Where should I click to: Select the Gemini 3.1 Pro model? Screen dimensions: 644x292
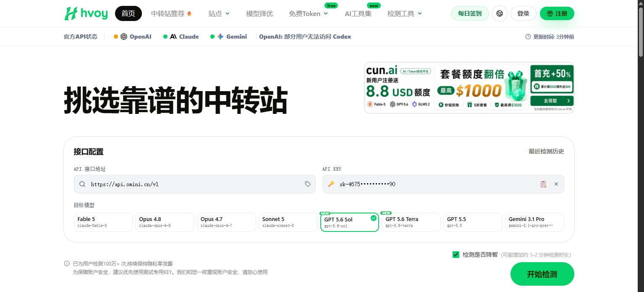coord(534,222)
